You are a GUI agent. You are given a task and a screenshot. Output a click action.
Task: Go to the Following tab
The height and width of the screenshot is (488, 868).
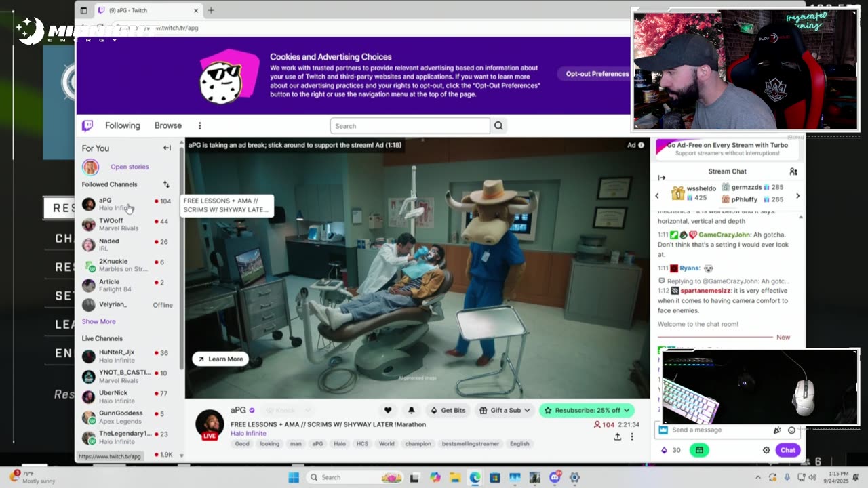tap(123, 125)
